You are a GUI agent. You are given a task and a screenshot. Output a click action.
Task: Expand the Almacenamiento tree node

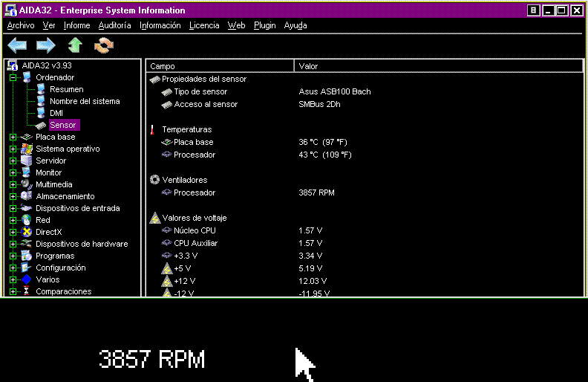pos(13,196)
